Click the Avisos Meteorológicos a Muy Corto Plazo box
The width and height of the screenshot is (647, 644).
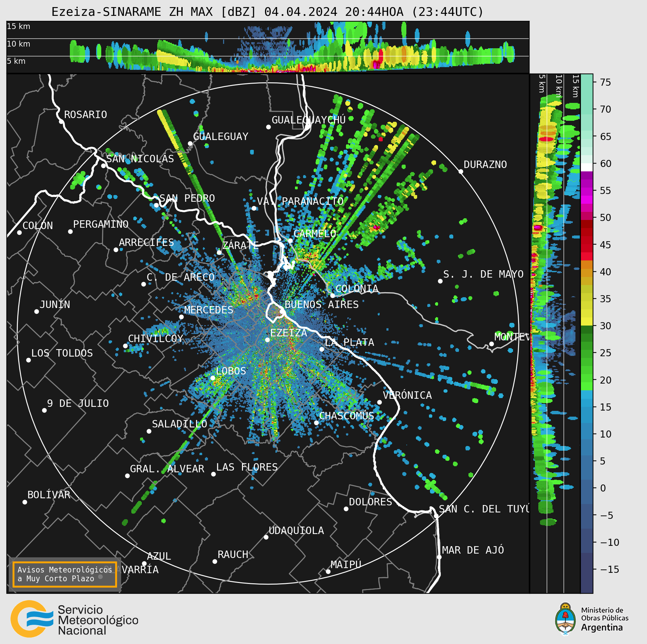tap(64, 574)
